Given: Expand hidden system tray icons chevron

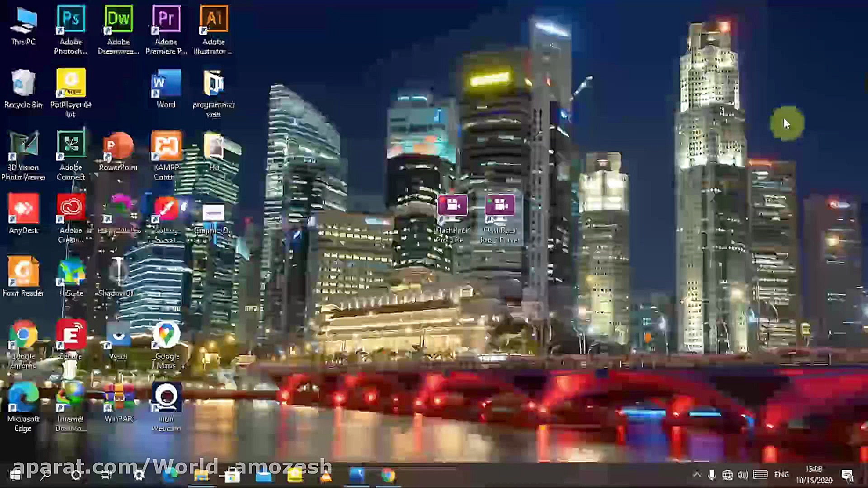Looking at the screenshot, I should click(697, 474).
